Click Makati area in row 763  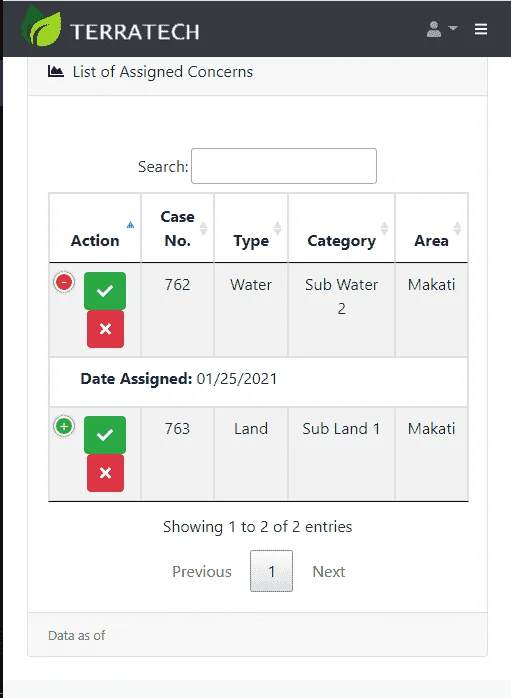(x=431, y=454)
